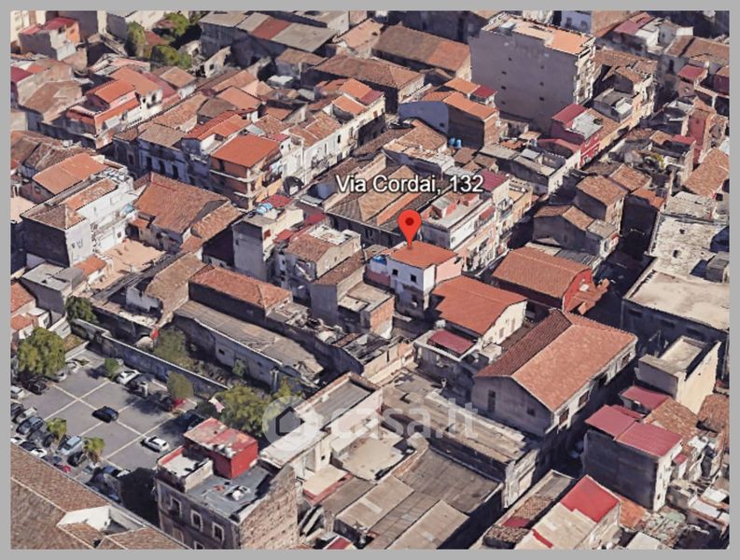Screen dimensions: 740x560
Task: Select the small red-roofed rooftop structure by the parking lot
Action: [221, 445]
